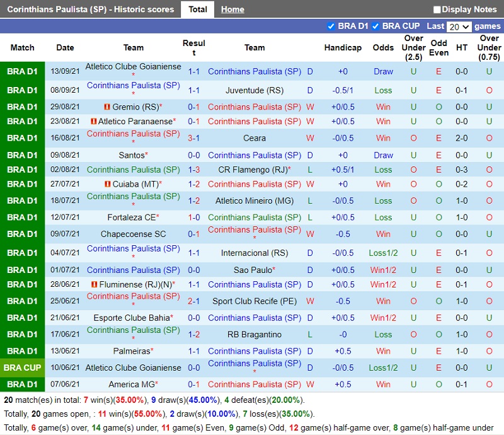Click the red card icon beside Gremio (RS)

107,107
